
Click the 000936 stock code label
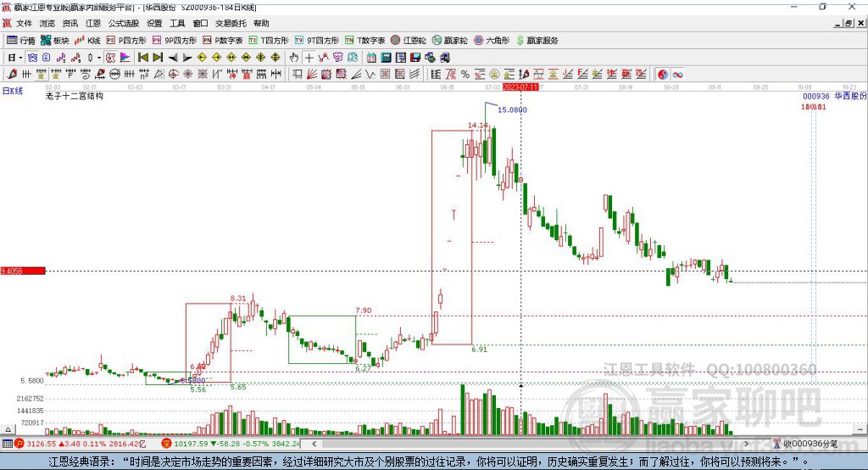coord(816,97)
